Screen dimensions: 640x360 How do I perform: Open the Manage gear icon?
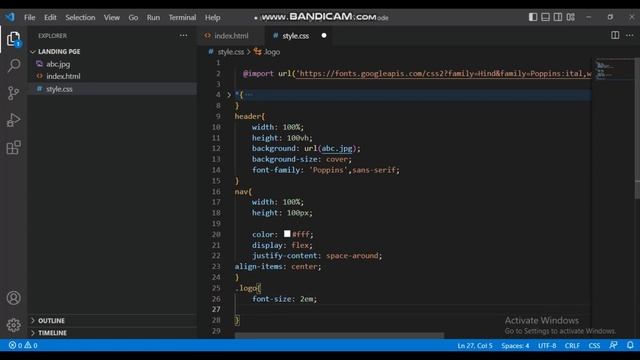click(13, 325)
